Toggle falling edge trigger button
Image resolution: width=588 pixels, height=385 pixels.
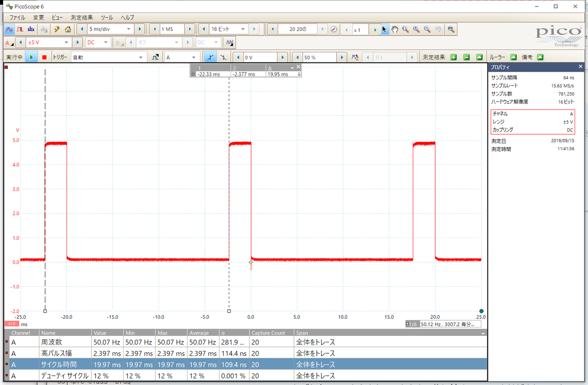click(223, 57)
